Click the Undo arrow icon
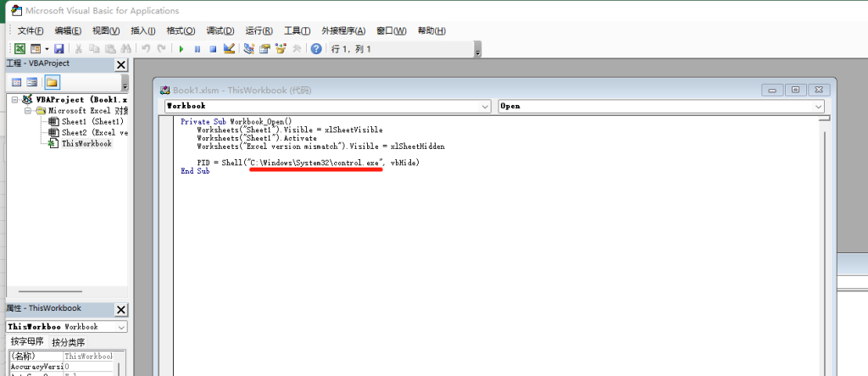This screenshot has height=376, width=868. click(x=146, y=48)
